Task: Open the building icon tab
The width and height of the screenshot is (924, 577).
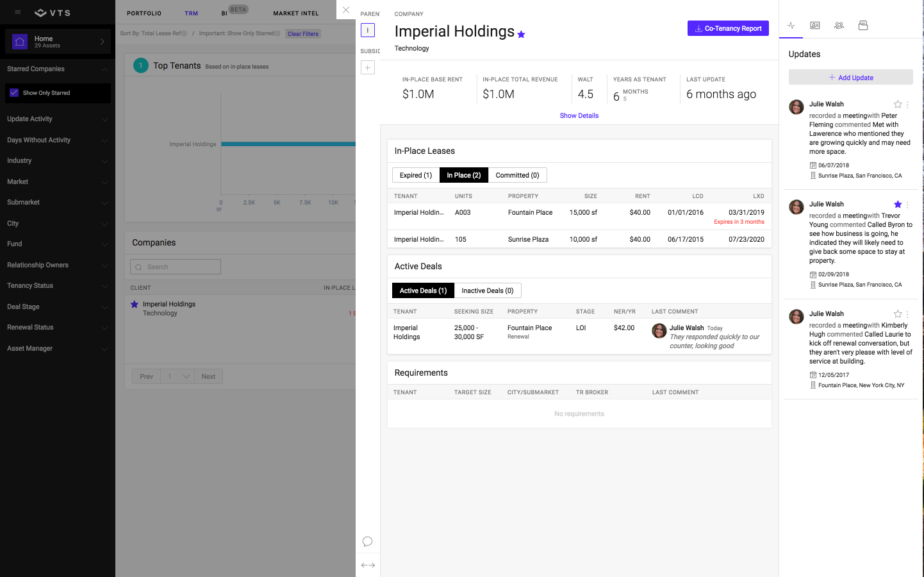Action: [863, 26]
